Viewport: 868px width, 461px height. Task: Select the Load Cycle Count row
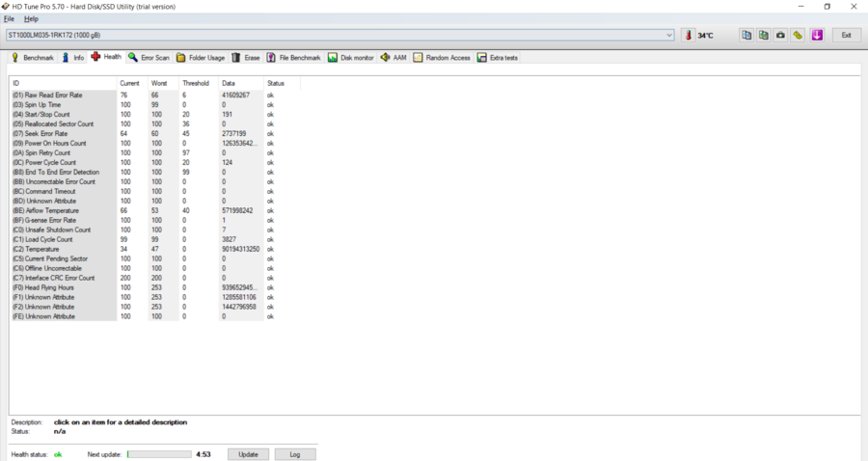click(155, 239)
